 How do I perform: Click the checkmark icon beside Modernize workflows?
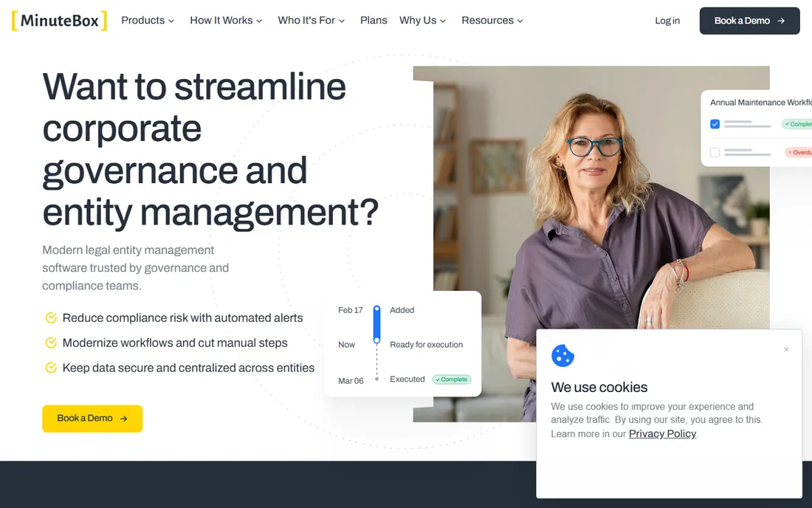51,343
